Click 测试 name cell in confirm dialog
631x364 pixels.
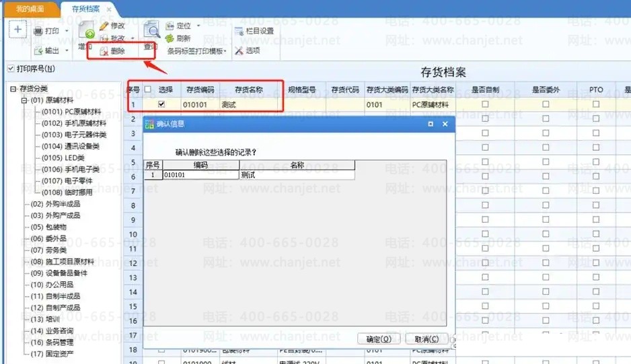297,175
